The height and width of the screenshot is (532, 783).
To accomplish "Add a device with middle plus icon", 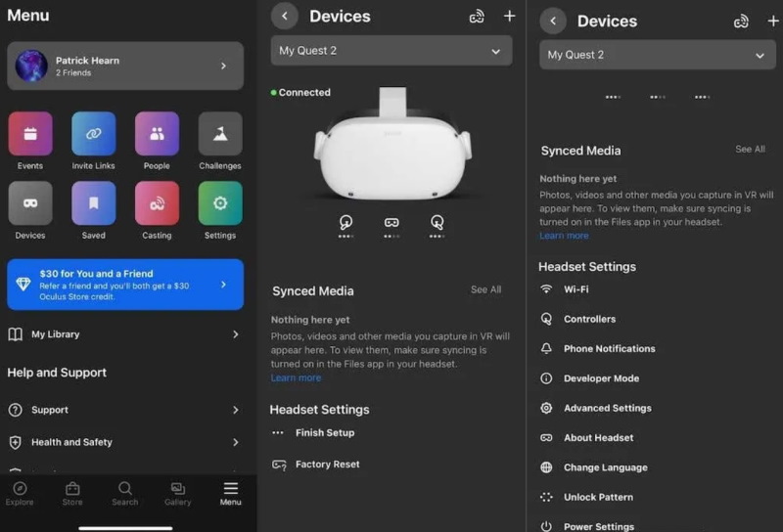I will [x=509, y=16].
